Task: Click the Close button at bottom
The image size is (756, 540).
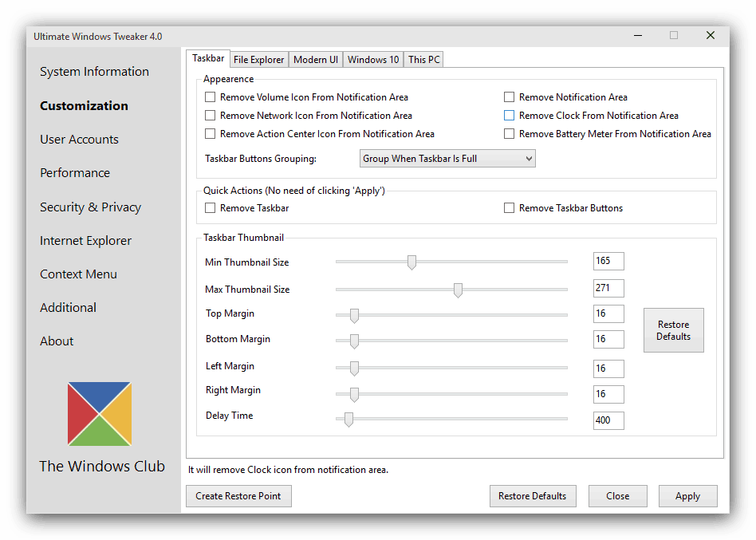Action: pyautogui.click(x=617, y=496)
